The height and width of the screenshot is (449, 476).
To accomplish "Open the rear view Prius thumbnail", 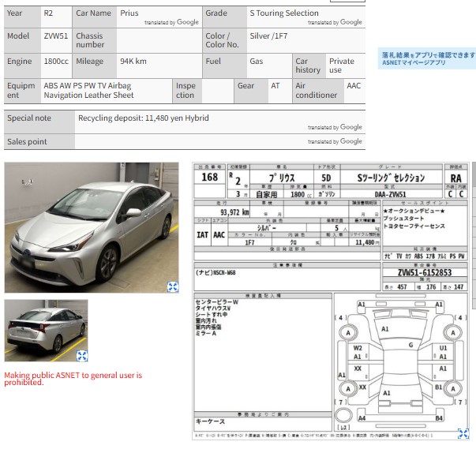I will 46,331.
